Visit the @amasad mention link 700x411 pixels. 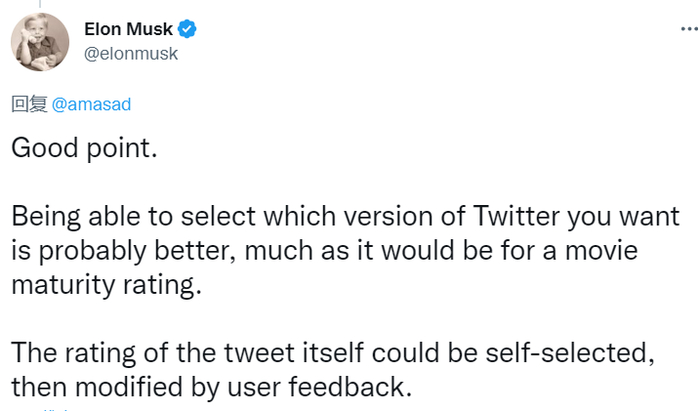coord(91,104)
